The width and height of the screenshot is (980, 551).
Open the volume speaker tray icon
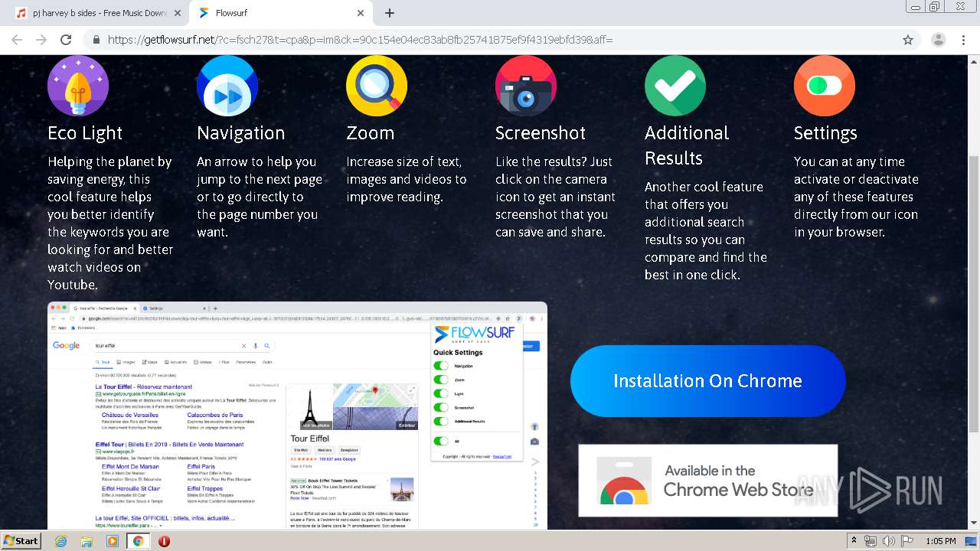[x=889, y=541]
